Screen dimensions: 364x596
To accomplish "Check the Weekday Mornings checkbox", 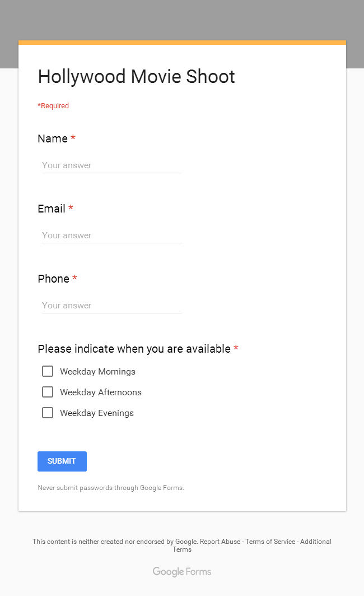I will [x=48, y=371].
